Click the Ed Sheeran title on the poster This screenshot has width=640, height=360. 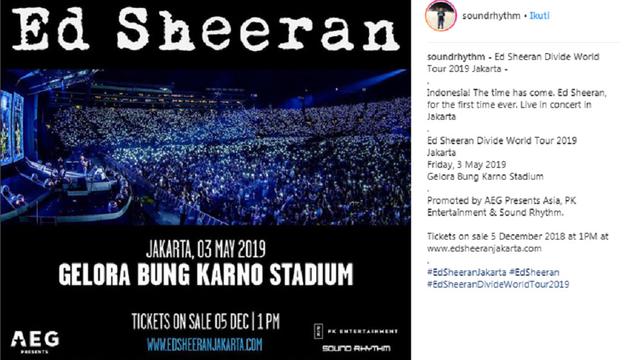pyautogui.click(x=206, y=30)
